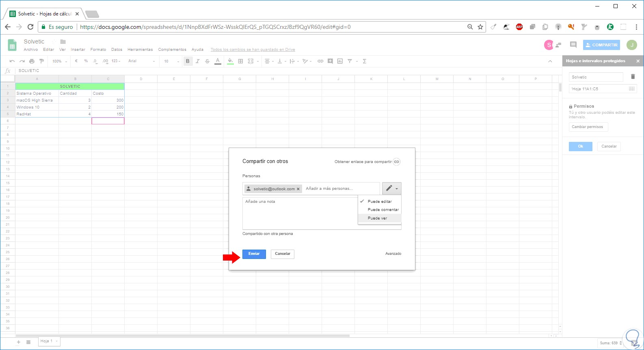Remove solvetic@outlook.com from recipients
Image resolution: width=644 pixels, height=350 pixels.
click(298, 189)
